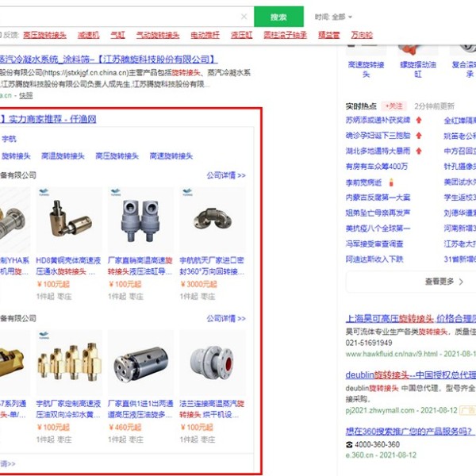Viewport: 476px width, 476px height.
Task: Open related search 电动推杆
Action: pos(205,35)
